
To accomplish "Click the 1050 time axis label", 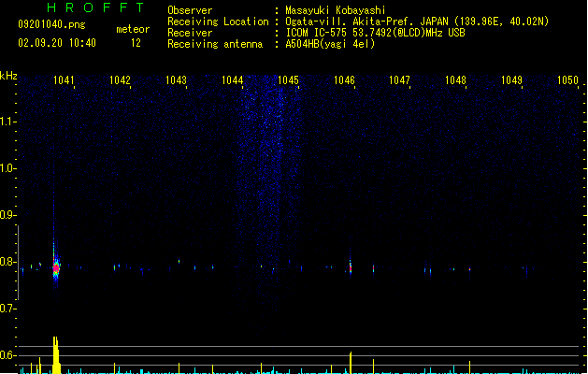I will click(567, 80).
